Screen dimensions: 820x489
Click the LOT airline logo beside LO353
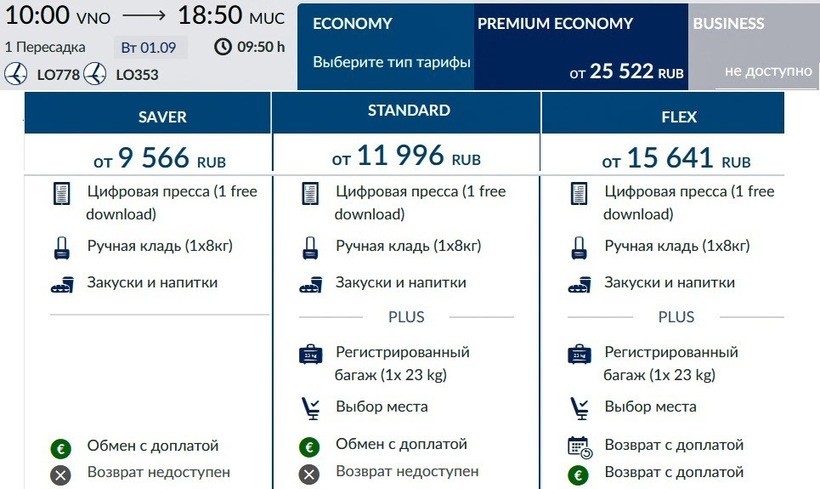click(95, 74)
